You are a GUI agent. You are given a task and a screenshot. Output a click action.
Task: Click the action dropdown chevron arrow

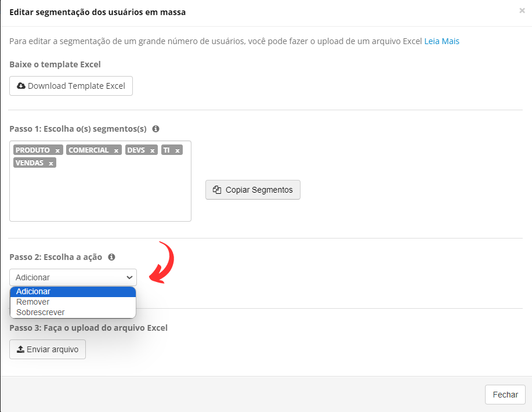pos(129,277)
